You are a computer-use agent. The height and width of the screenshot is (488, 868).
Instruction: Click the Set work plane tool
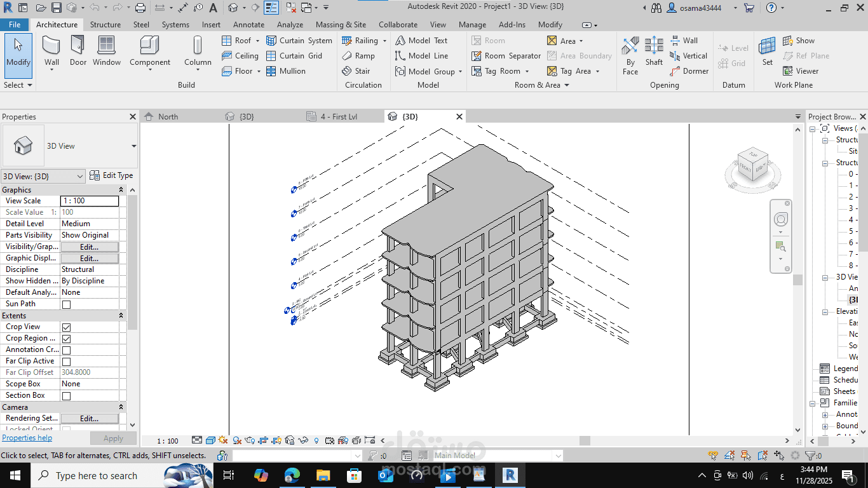(x=768, y=51)
